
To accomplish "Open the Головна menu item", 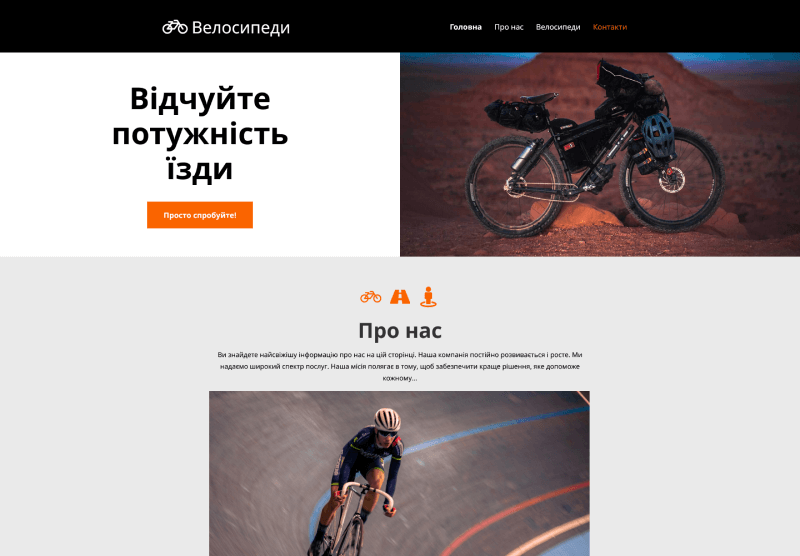I will (465, 27).
